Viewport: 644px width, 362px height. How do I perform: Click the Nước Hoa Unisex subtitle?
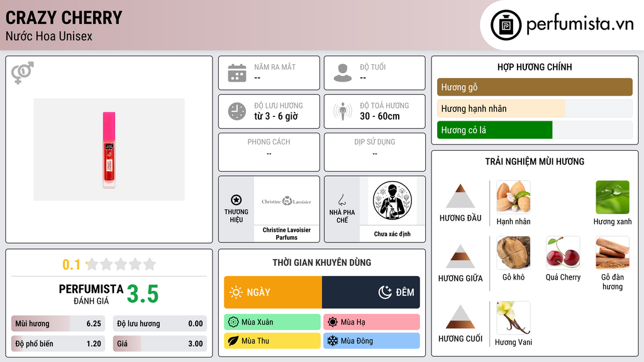point(49,36)
